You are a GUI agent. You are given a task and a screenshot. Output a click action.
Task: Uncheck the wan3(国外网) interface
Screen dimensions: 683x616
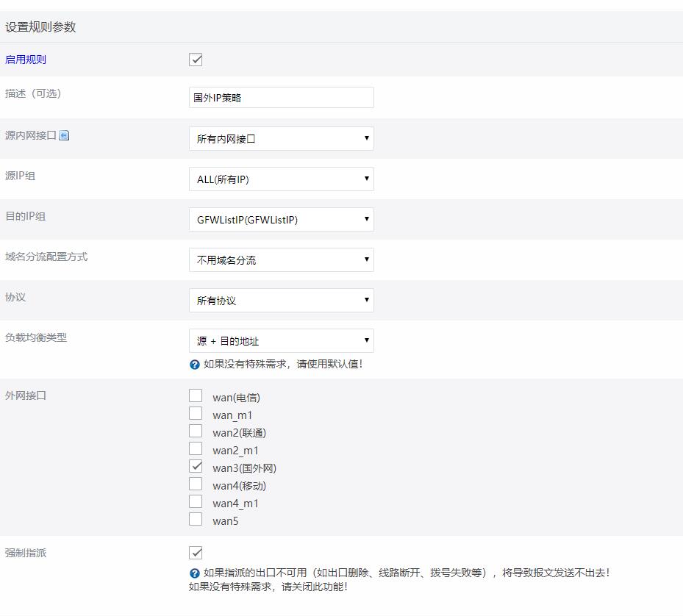tap(196, 466)
